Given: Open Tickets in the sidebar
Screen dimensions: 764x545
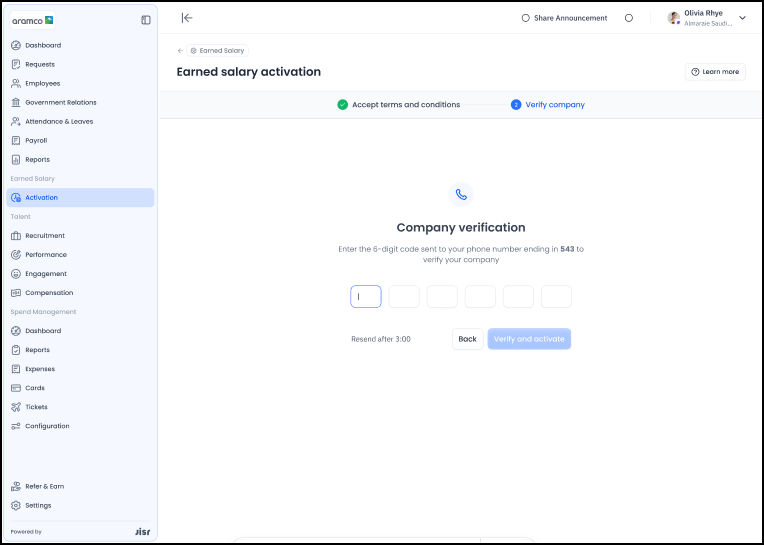Looking at the screenshot, I should point(36,407).
